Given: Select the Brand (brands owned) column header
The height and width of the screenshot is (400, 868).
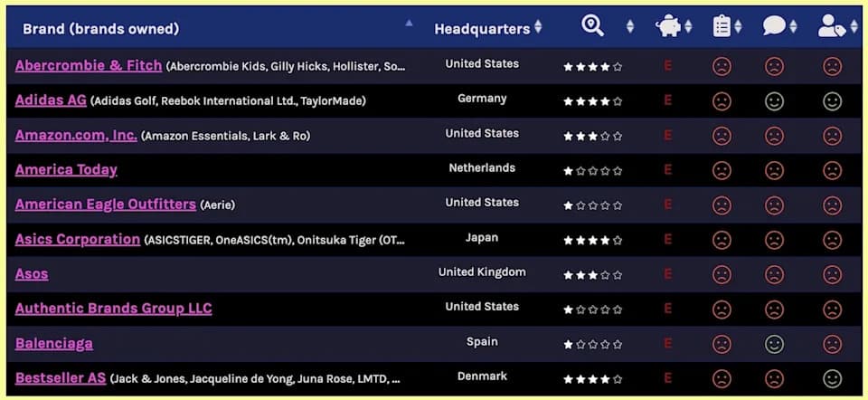Looking at the screenshot, I should tap(100, 29).
